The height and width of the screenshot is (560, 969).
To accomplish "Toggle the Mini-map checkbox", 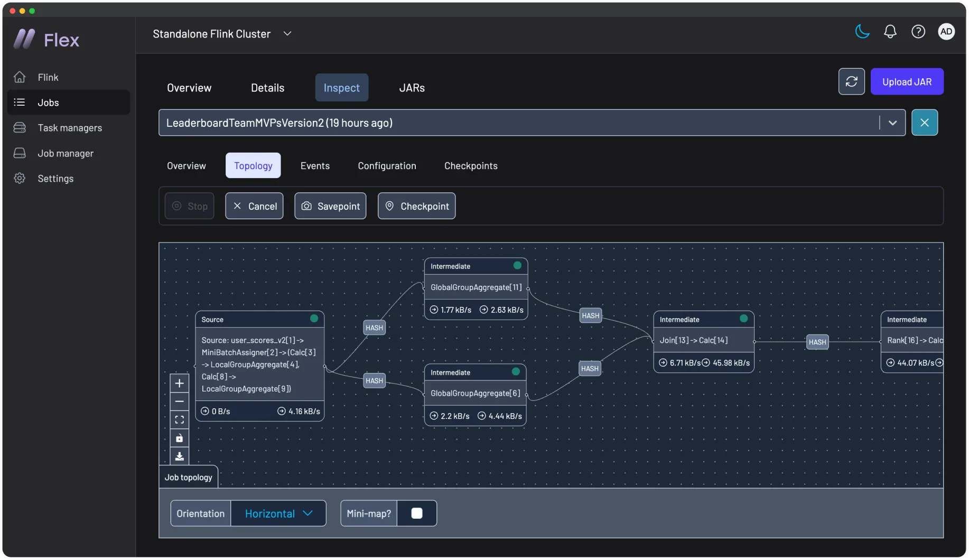I will pyautogui.click(x=417, y=513).
